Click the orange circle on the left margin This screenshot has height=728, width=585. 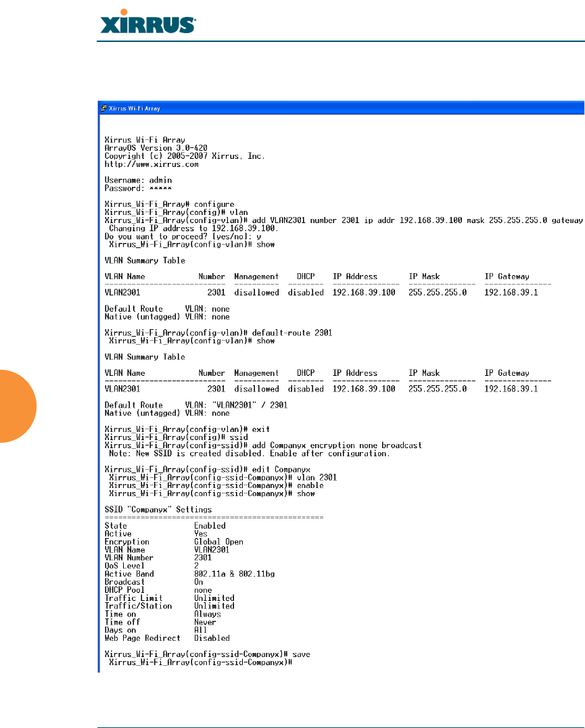point(18,406)
